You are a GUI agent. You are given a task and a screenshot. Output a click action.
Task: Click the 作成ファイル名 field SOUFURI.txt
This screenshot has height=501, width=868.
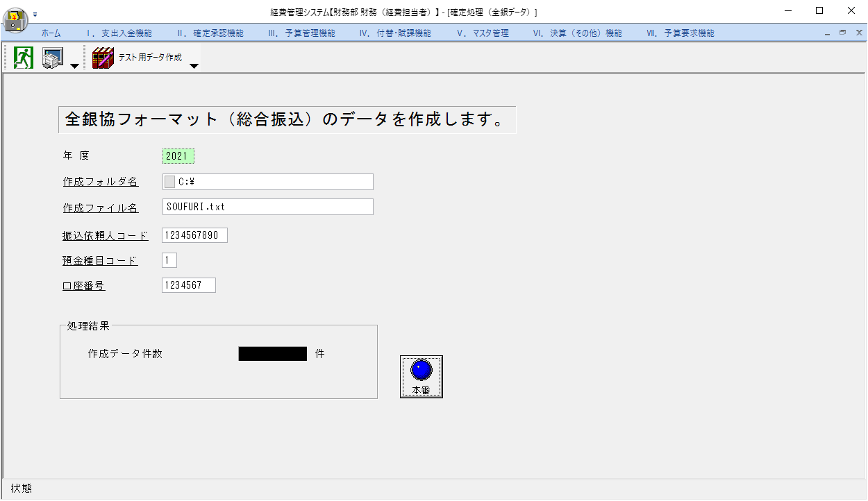point(268,207)
